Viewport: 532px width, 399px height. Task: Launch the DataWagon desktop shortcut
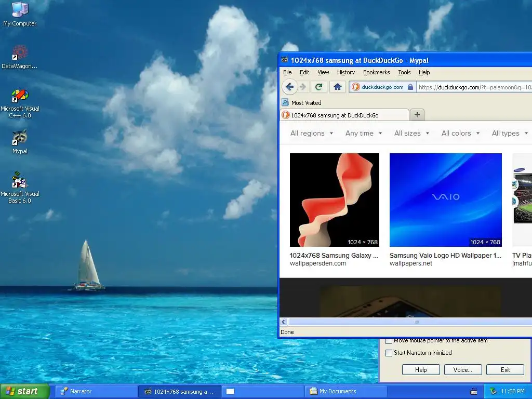pos(20,57)
